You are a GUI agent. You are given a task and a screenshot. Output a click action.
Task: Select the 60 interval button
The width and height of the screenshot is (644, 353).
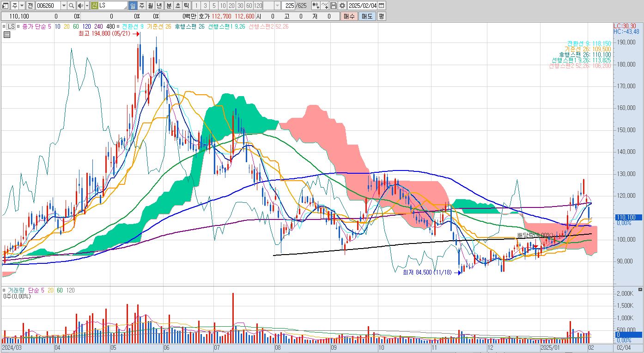tap(249, 6)
